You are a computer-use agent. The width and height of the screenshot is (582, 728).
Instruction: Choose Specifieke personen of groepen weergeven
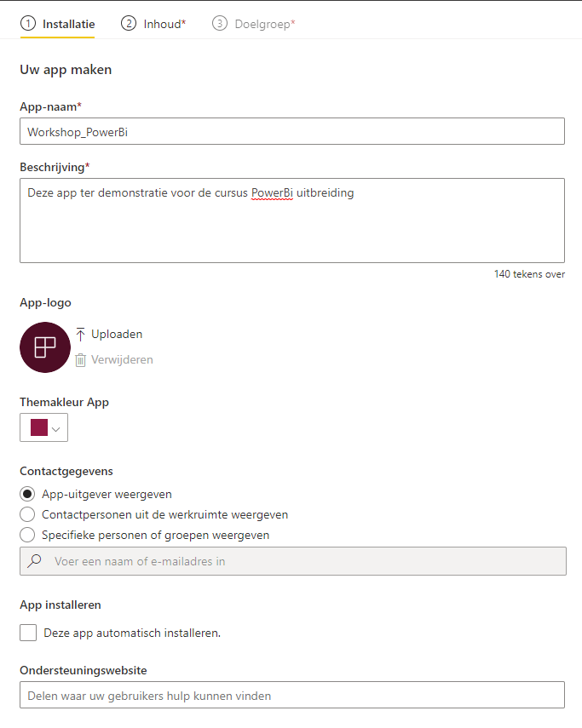pyautogui.click(x=27, y=535)
